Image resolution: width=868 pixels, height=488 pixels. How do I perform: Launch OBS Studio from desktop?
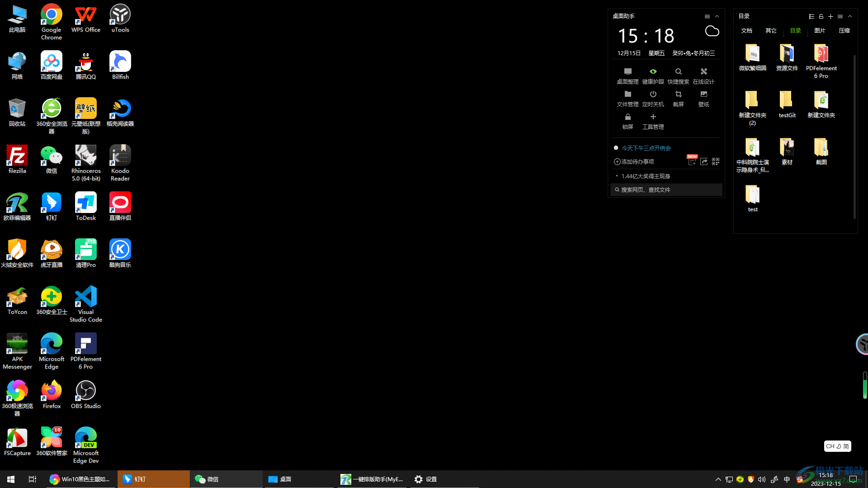[86, 394]
